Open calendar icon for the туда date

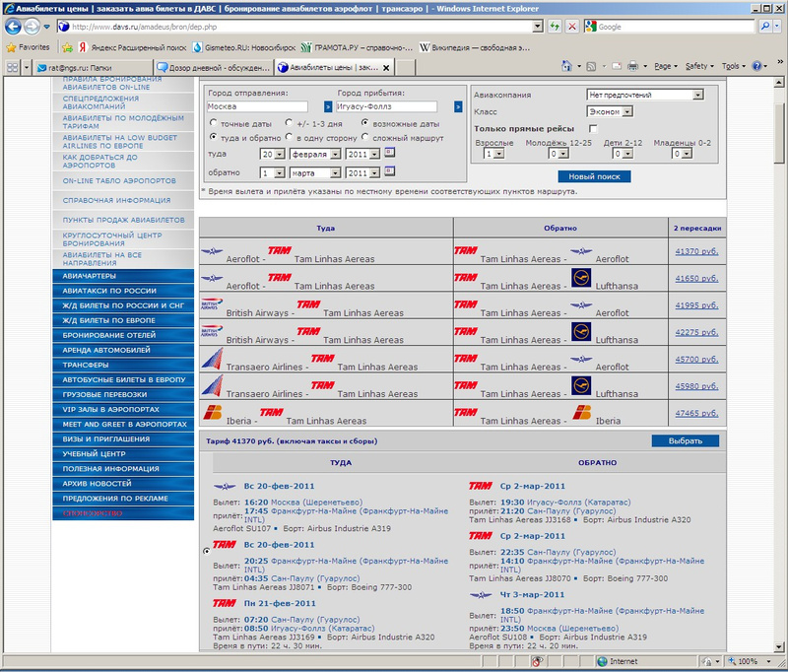389,154
